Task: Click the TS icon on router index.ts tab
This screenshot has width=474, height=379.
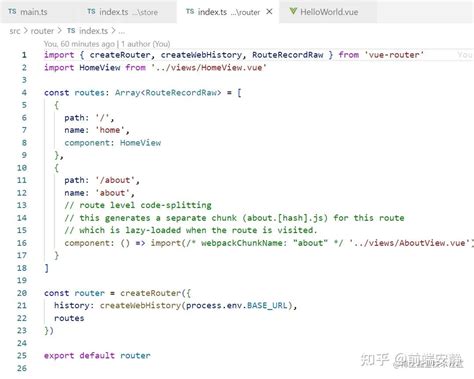Action: pos(190,12)
